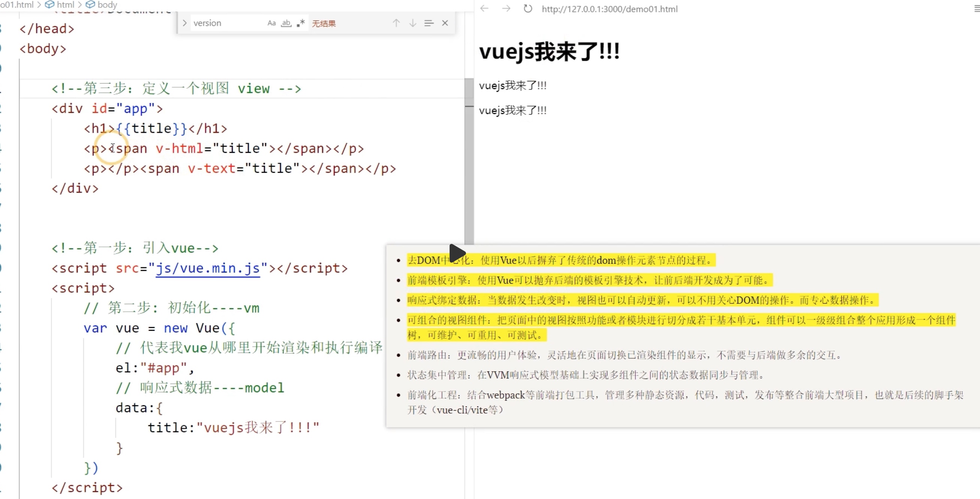The width and height of the screenshot is (980, 499).
Task: Click the second 'vuejs我来了!!!' paragraph in preview
Action: 512,111
